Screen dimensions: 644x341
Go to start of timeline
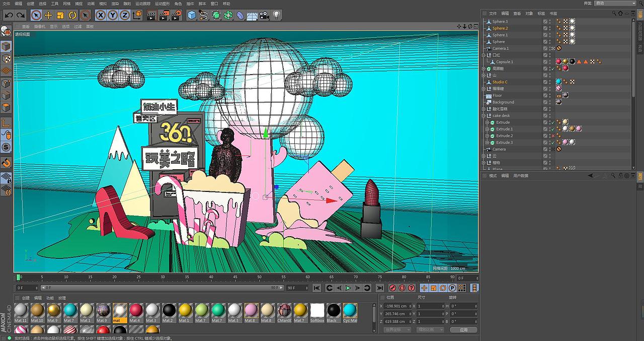(x=317, y=288)
